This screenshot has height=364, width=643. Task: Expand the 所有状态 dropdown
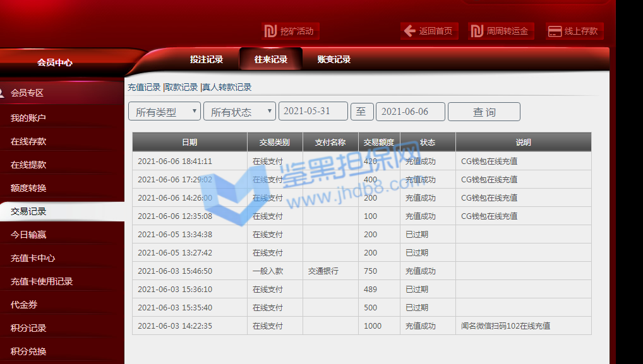239,112
